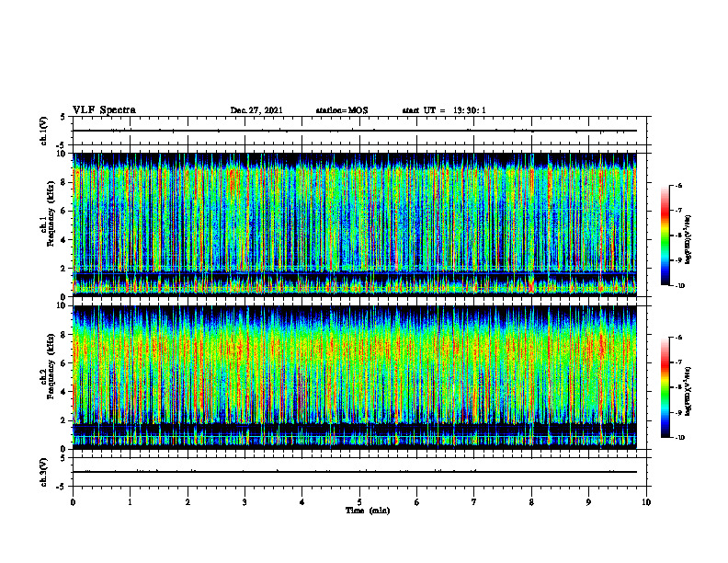Select the "start UT = 13:30: 1" text

pyautogui.click(x=444, y=110)
